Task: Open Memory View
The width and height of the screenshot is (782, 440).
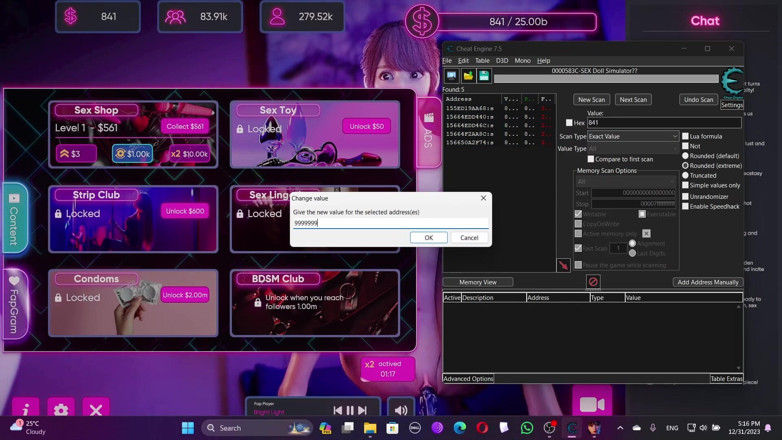Action: (478, 282)
